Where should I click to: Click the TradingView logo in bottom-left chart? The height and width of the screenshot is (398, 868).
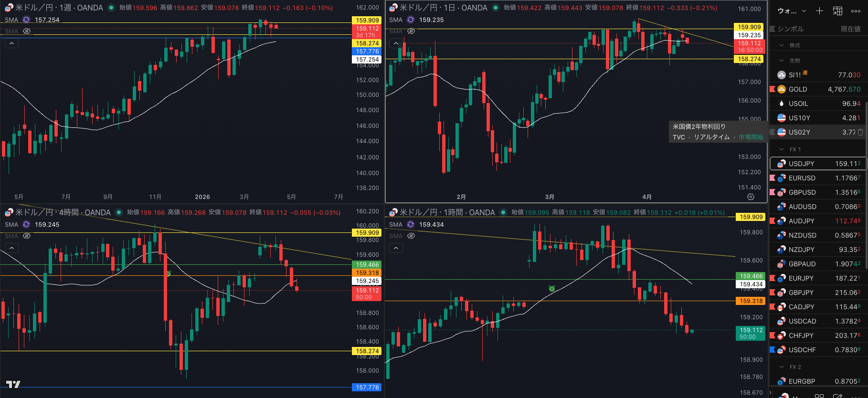(13, 384)
